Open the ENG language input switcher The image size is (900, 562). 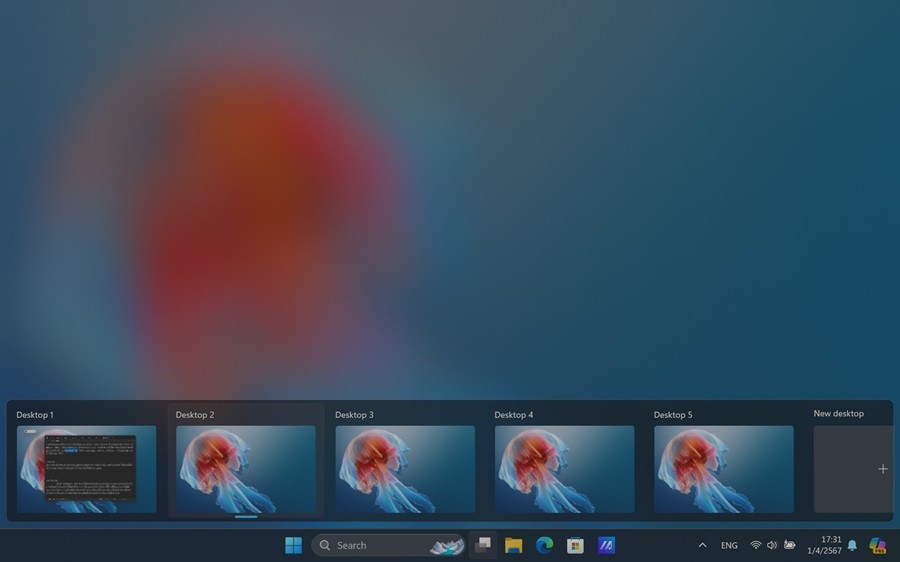coord(729,545)
